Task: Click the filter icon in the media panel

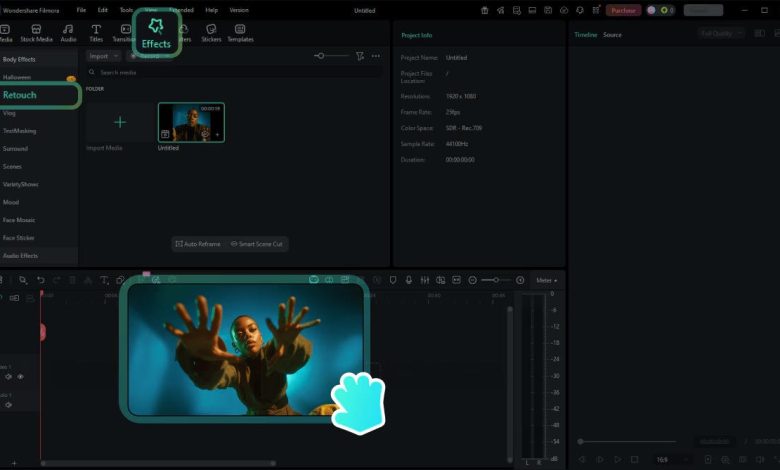Action: point(360,56)
